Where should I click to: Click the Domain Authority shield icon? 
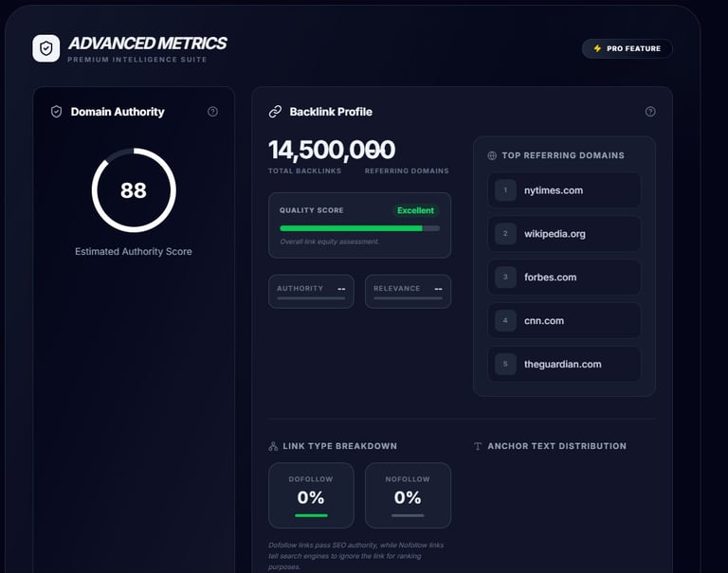[56, 112]
